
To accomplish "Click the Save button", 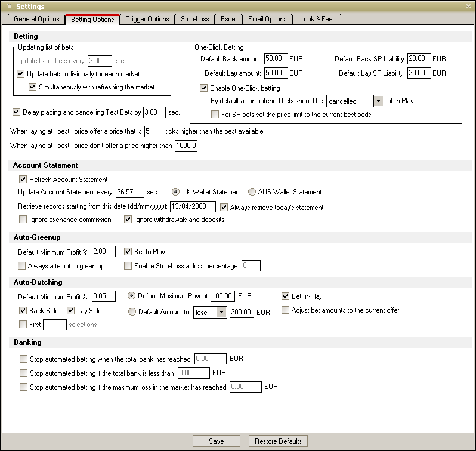I will pyautogui.click(x=217, y=441).
